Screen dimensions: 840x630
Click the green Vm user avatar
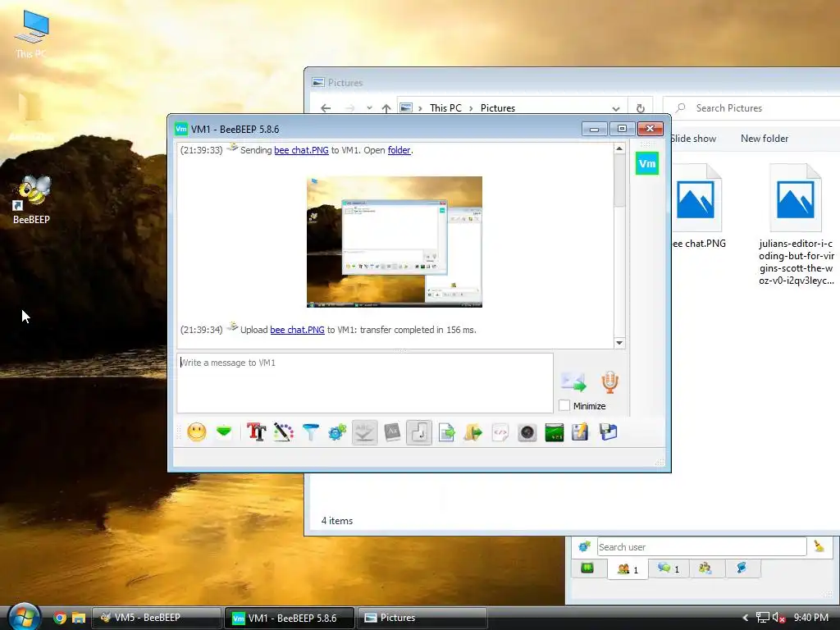tap(647, 163)
